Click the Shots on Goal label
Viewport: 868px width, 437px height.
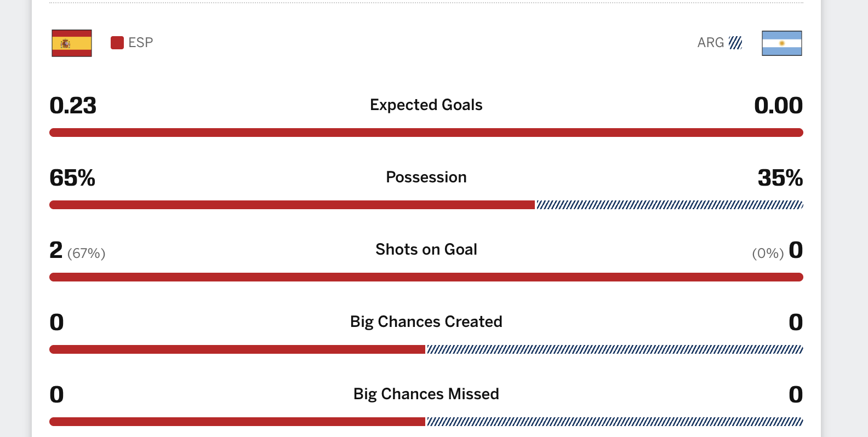tap(426, 249)
